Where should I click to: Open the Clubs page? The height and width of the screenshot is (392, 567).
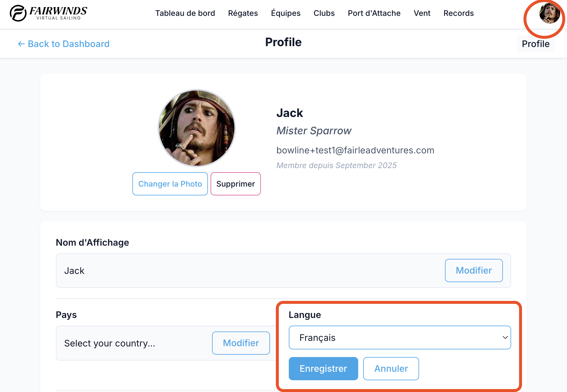pos(324,13)
